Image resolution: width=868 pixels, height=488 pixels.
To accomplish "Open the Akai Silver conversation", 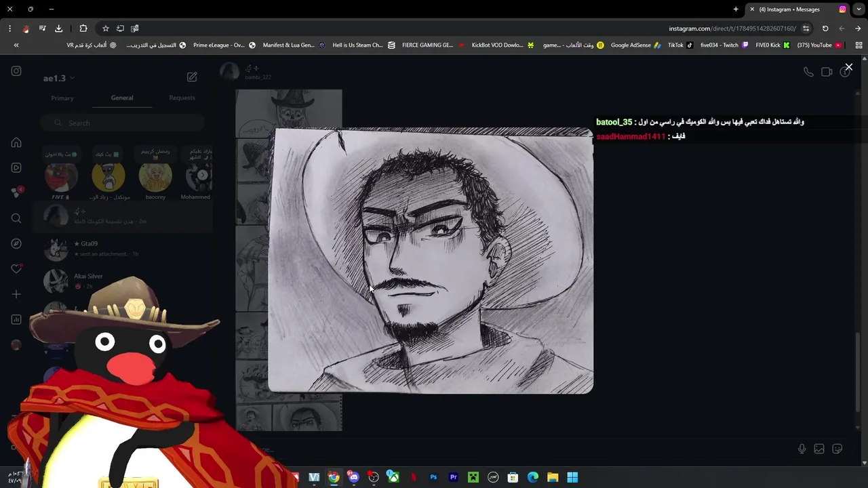I will [122, 281].
